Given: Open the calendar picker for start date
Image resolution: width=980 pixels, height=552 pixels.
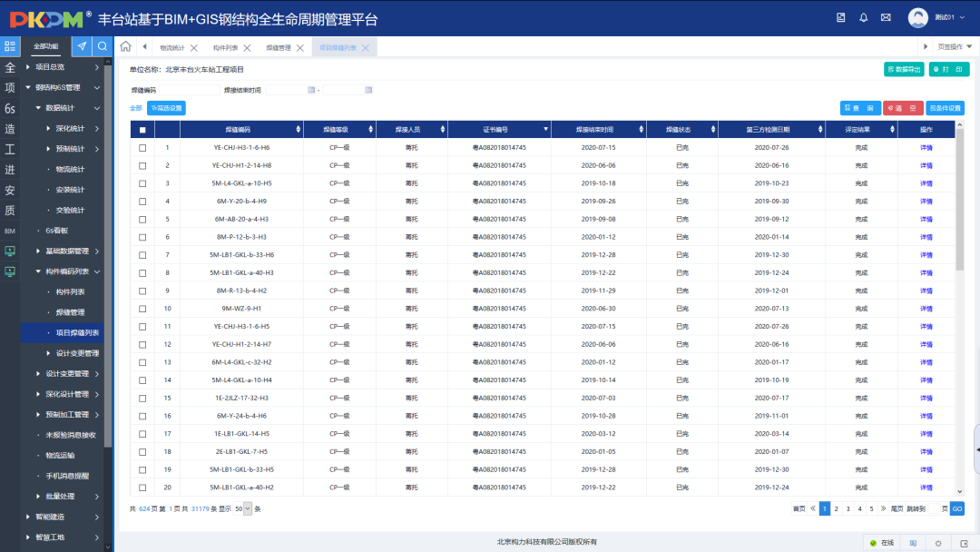Looking at the screenshot, I should coord(311,90).
